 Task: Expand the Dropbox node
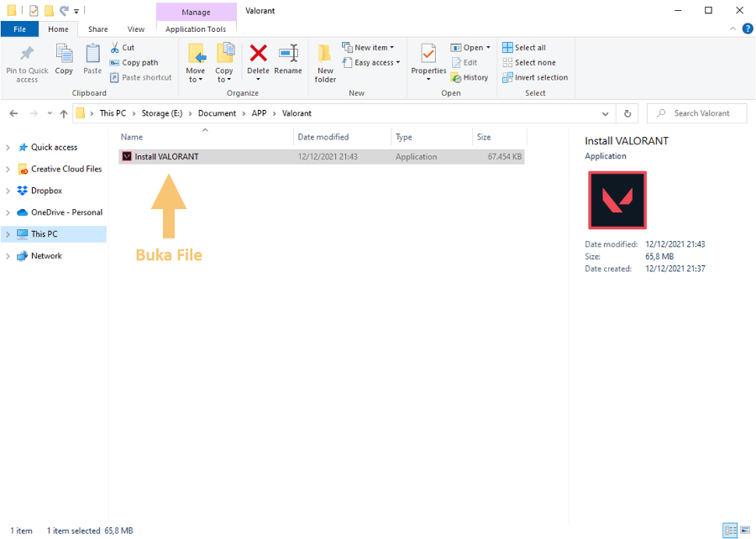pos(8,191)
